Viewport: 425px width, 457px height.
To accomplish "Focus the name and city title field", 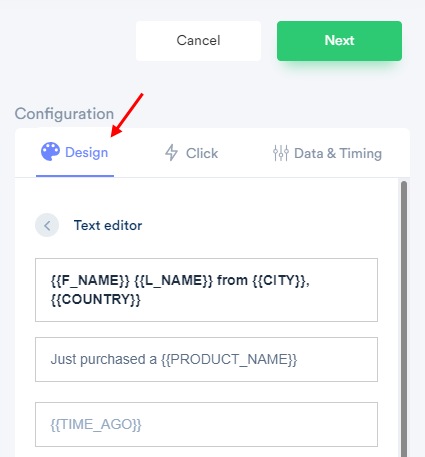I will (x=206, y=290).
